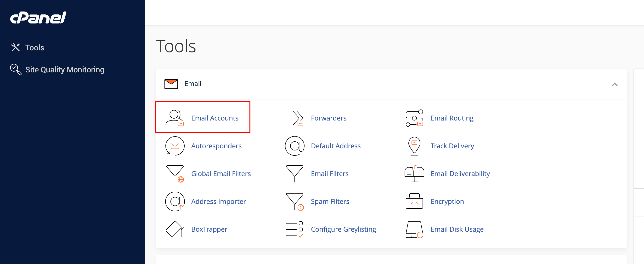Click the Track Delivery pin icon
644x264 pixels.
(414, 146)
